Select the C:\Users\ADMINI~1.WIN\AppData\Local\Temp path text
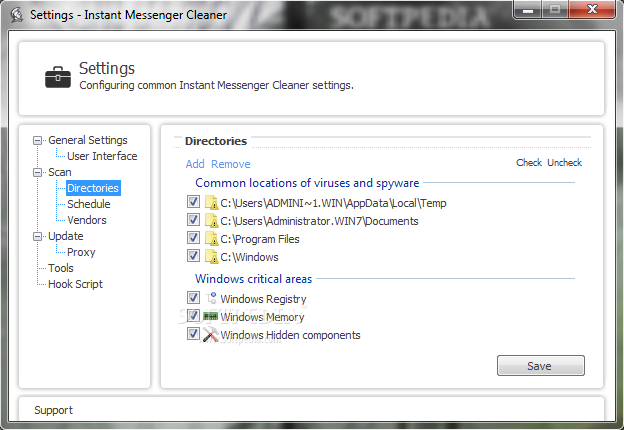 (333, 203)
